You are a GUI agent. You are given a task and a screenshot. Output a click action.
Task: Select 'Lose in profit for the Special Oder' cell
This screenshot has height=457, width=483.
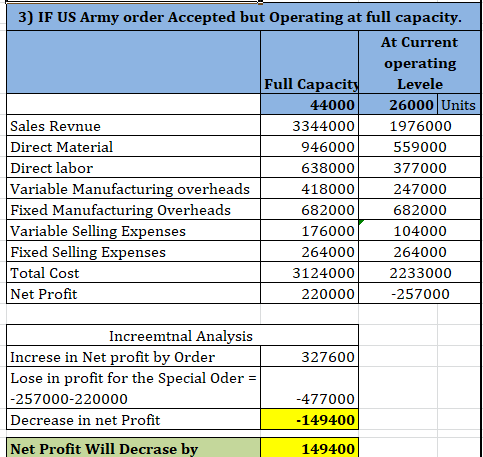point(133,388)
